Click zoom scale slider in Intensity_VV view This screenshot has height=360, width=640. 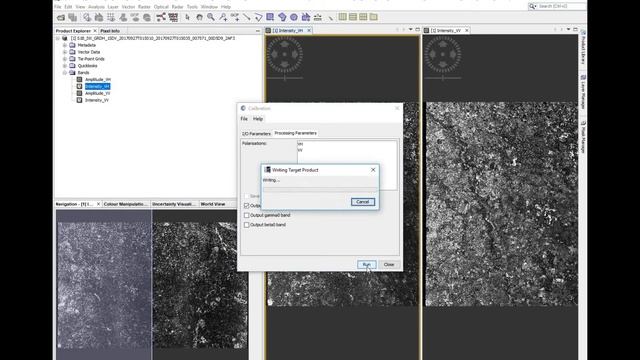[443, 78]
